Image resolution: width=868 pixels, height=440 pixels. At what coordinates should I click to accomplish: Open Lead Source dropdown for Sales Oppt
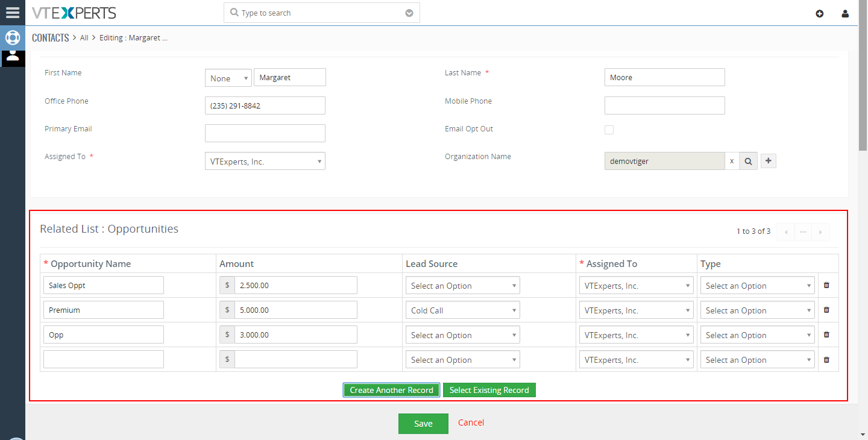463,286
